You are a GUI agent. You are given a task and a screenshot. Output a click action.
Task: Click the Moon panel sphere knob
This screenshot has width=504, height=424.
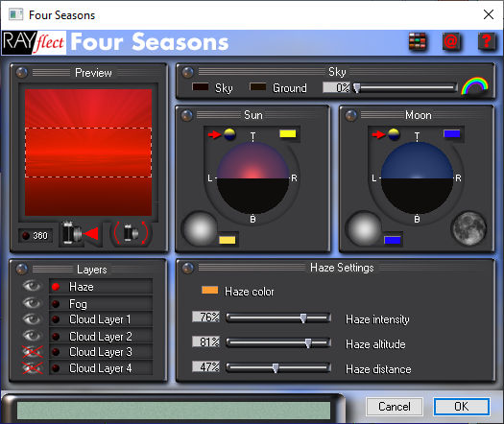click(x=351, y=115)
